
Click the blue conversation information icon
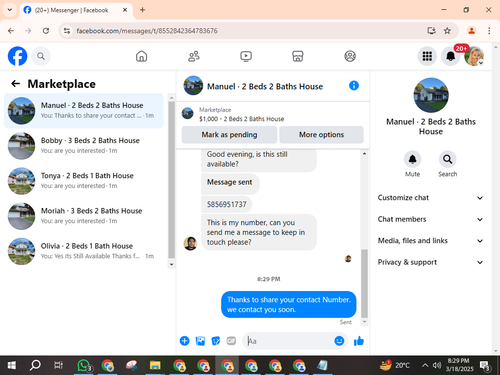[354, 86]
